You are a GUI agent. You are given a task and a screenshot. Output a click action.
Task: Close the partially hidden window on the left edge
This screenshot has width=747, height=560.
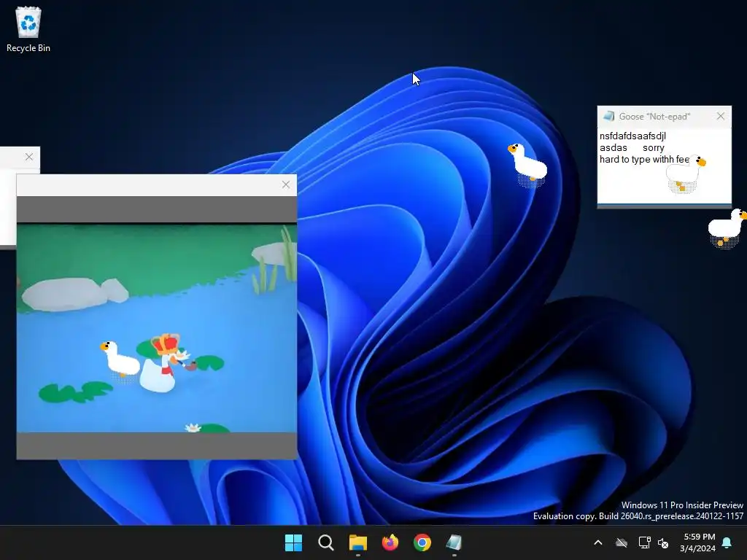[x=29, y=157]
